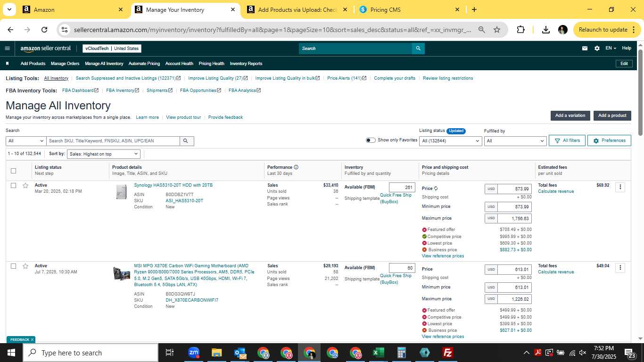The image size is (644, 362).
Task: Open Outlook from the taskbar
Action: tap(239, 353)
